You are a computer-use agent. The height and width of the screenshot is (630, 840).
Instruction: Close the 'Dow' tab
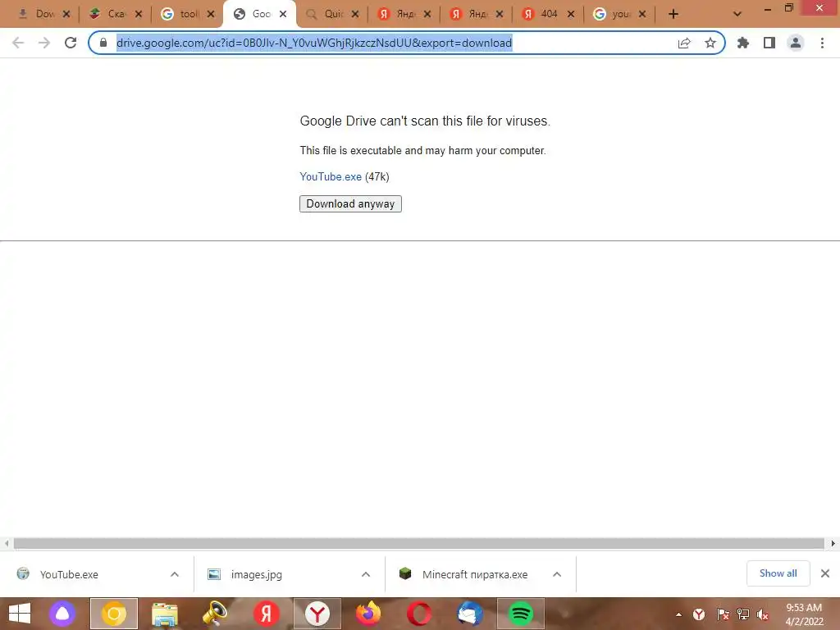tap(66, 14)
